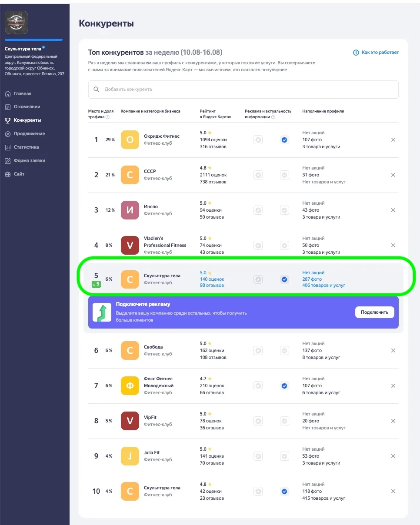Click Окридж Фитнес company avatar

(x=130, y=140)
